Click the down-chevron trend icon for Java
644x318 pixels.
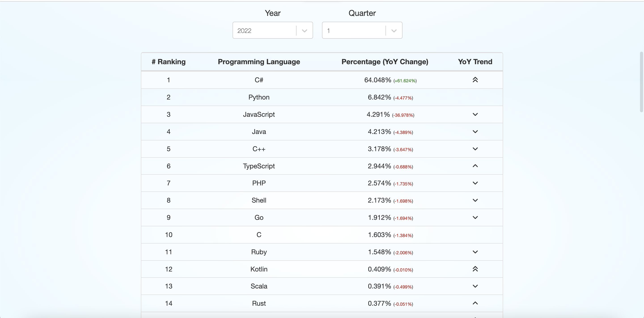point(475,131)
